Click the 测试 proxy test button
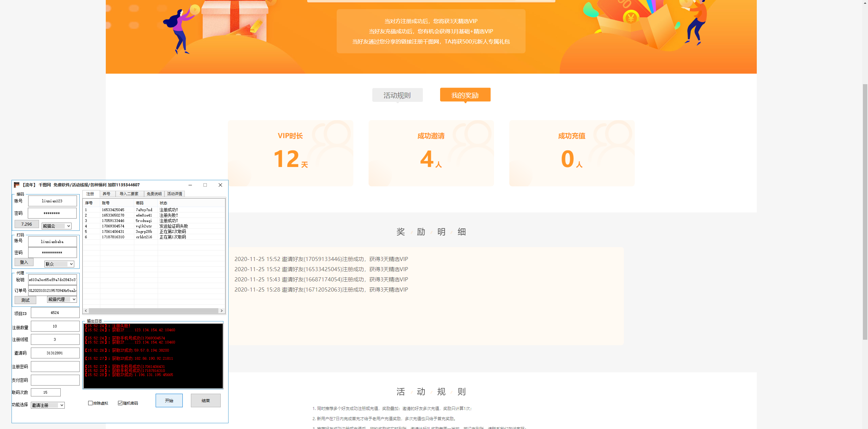 click(x=25, y=300)
